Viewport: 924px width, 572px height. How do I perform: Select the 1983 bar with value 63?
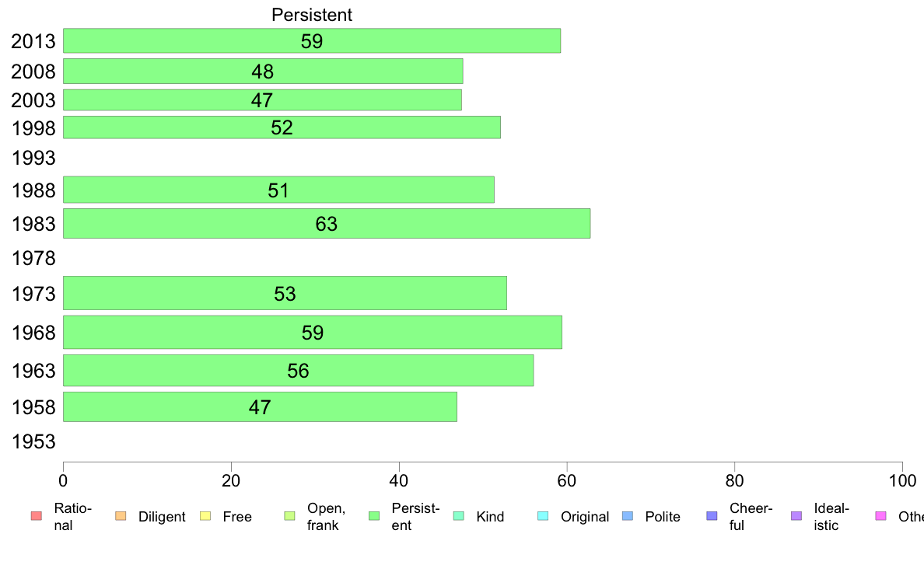click(327, 223)
